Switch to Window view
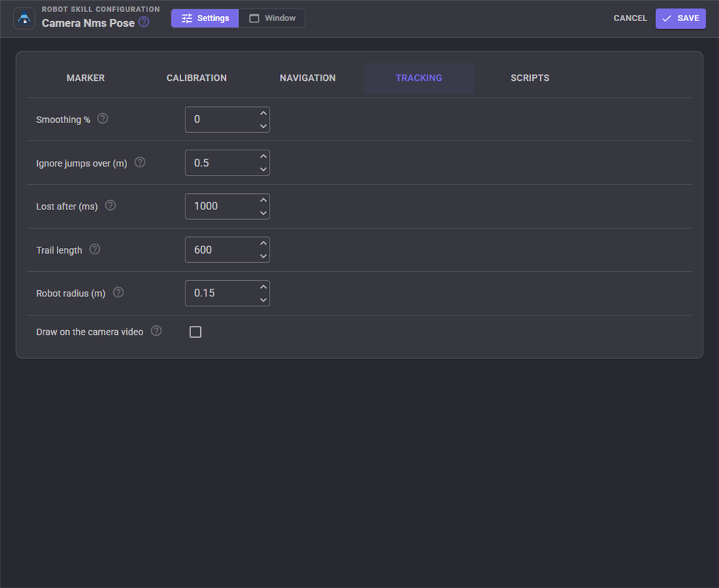The height and width of the screenshot is (588, 719). point(272,18)
